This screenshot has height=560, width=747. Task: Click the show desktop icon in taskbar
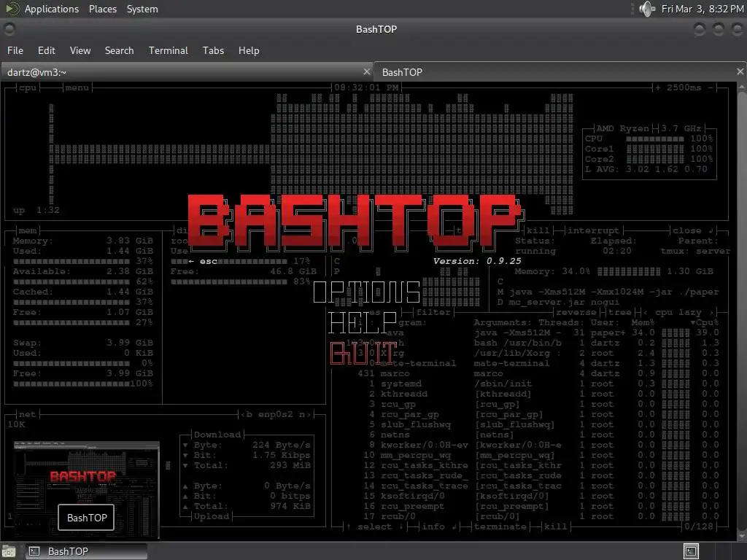[x=9, y=551]
